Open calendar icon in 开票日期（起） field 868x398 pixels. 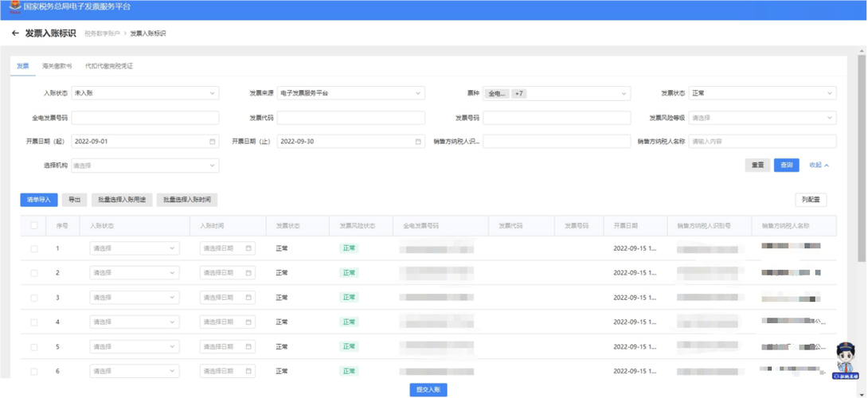212,141
